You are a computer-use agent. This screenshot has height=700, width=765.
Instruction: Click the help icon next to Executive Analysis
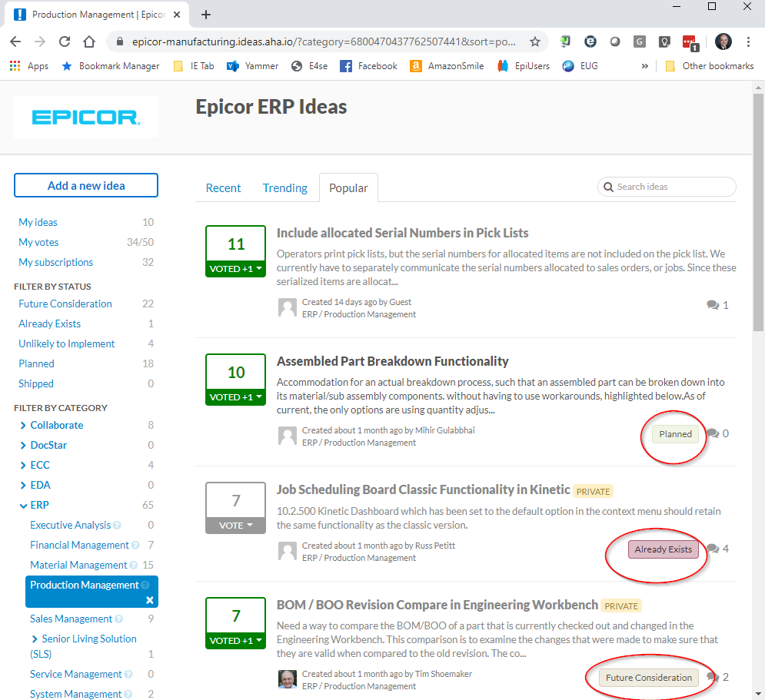117,526
